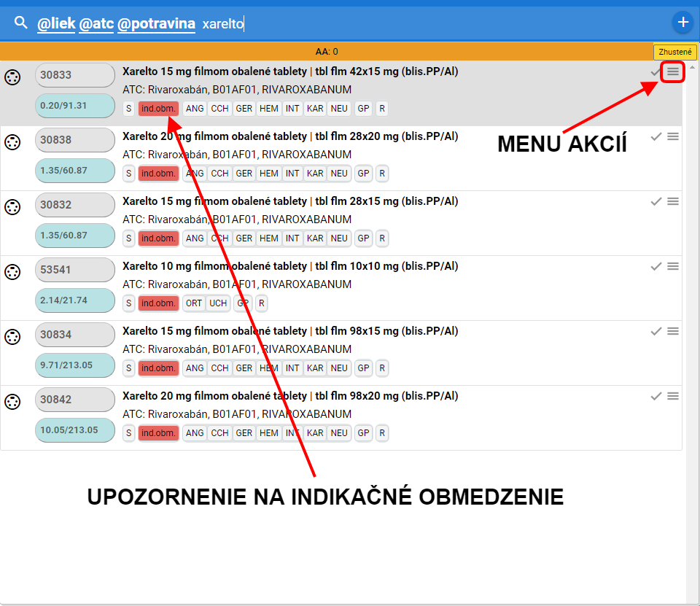Click ORT tag in Xarelto 10 mg row
This screenshot has height=606, width=700.
coord(194,303)
